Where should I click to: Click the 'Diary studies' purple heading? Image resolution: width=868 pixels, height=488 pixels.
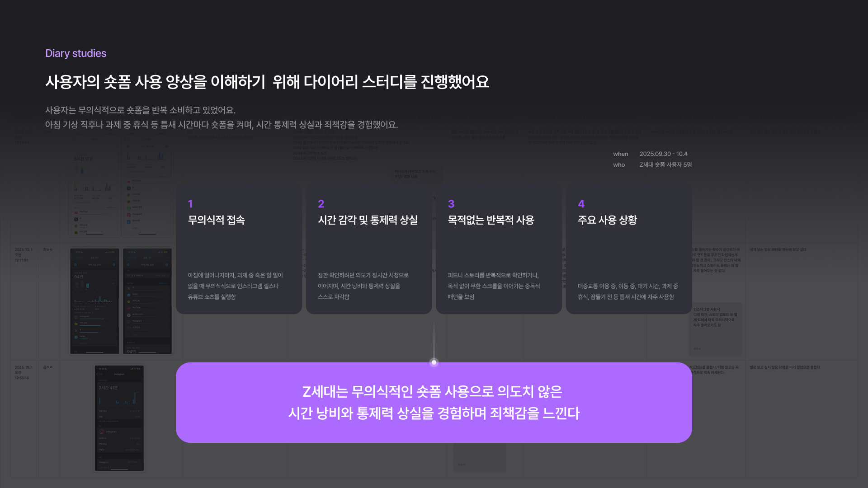[x=75, y=53]
